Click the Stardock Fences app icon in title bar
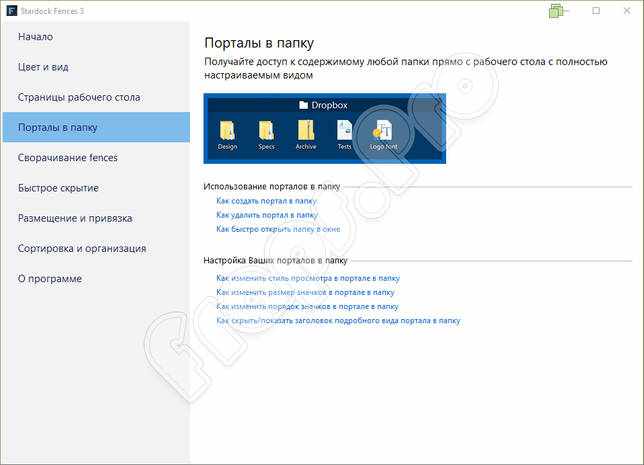Image resolution: width=644 pixels, height=465 pixels. pos(12,11)
